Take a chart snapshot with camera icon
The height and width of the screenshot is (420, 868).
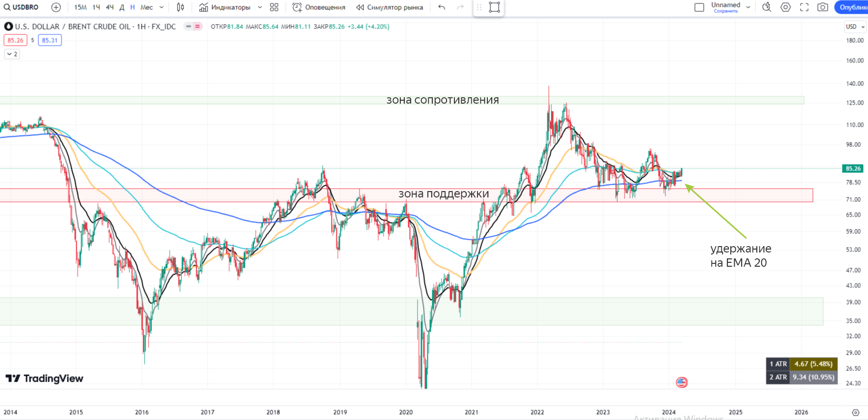click(823, 7)
